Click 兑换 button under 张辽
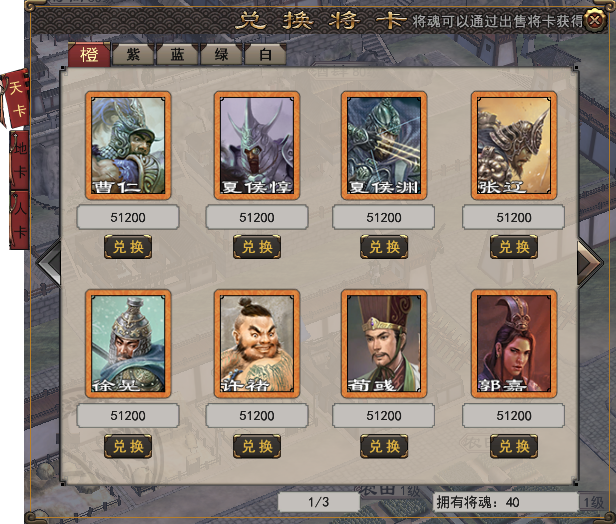616x524 pixels. [514, 247]
